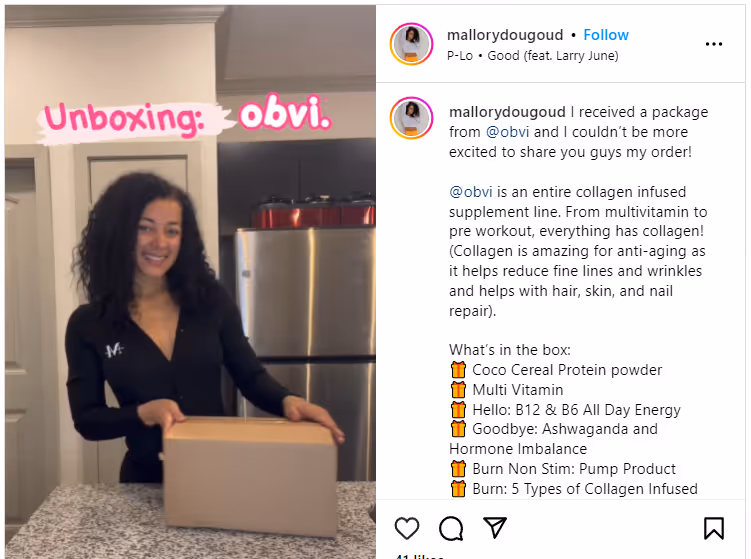Save post using bookmark icon

point(714,528)
